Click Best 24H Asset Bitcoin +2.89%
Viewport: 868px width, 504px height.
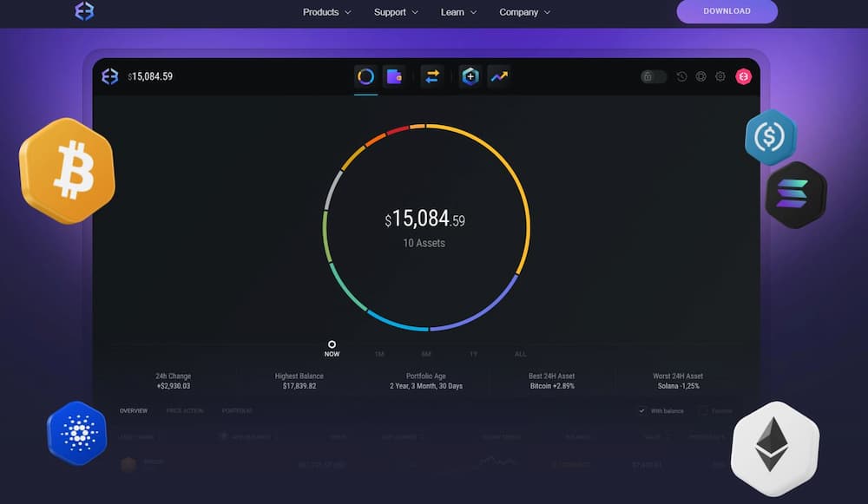(552, 381)
